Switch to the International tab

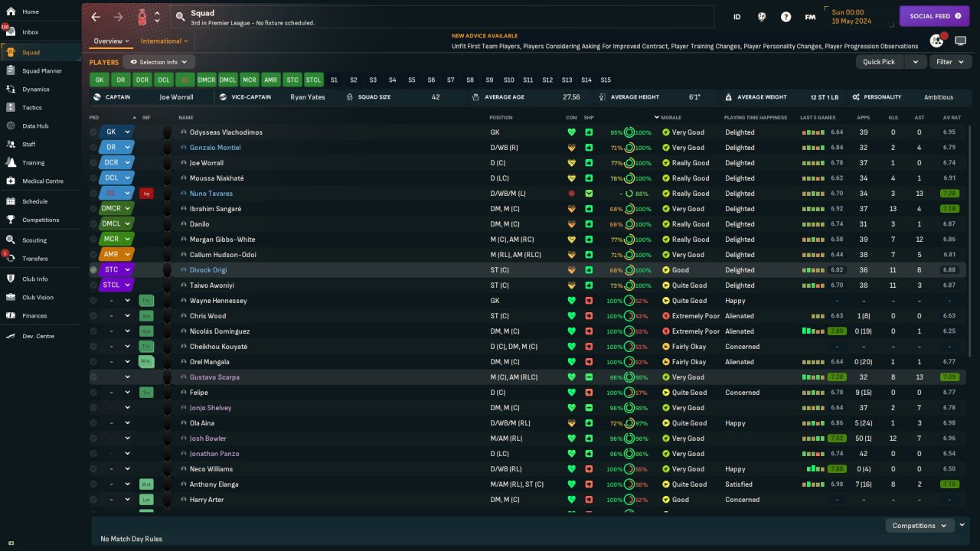click(x=165, y=41)
